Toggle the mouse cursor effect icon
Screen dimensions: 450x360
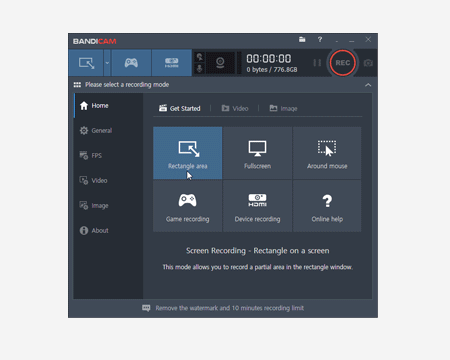tap(199, 57)
